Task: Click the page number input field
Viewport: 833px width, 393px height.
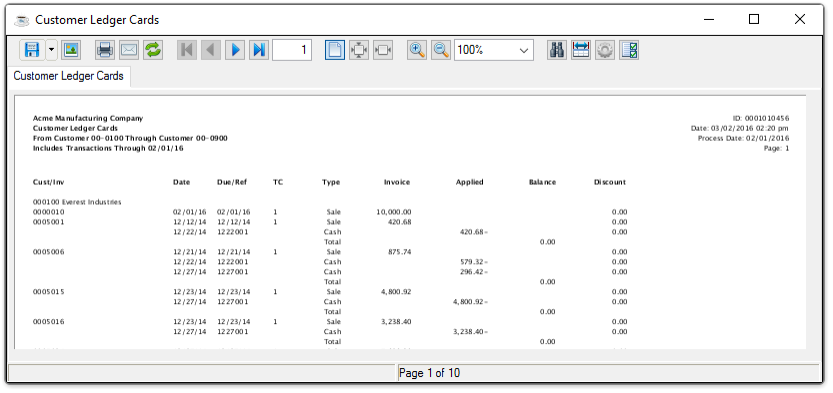Action: (x=292, y=50)
